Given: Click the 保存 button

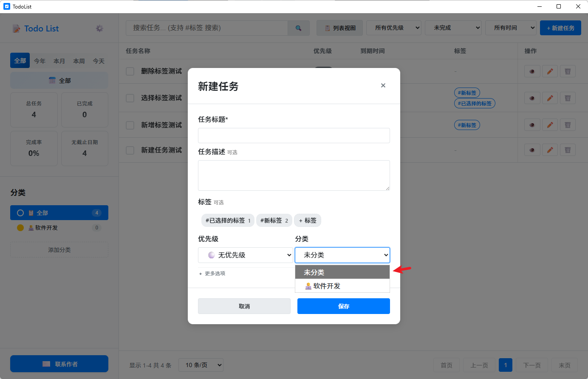Looking at the screenshot, I should coord(344,306).
